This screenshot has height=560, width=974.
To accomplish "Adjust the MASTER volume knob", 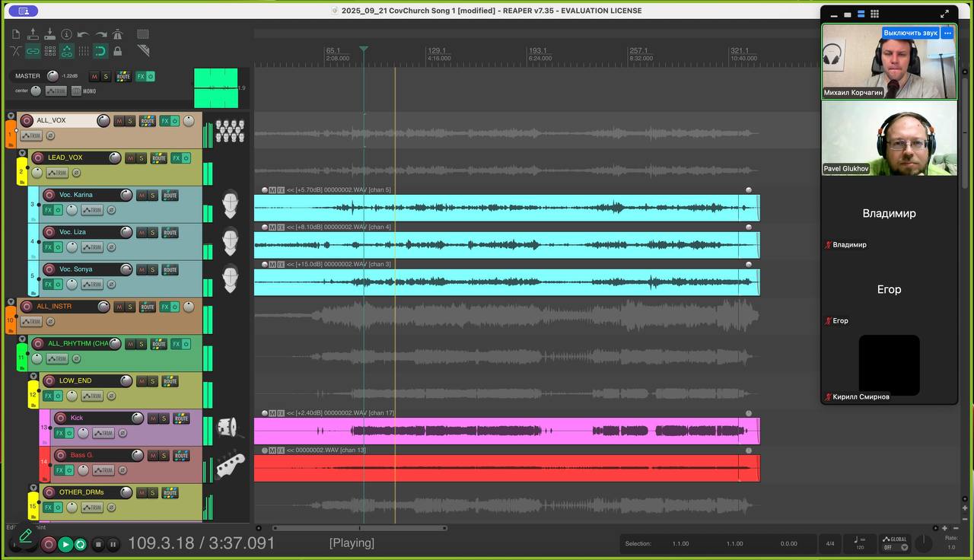I will pos(53,76).
